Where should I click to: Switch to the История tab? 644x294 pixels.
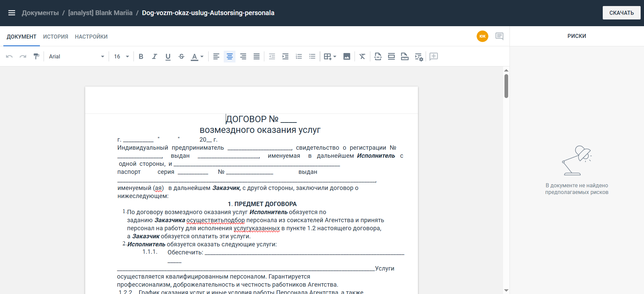(x=56, y=37)
